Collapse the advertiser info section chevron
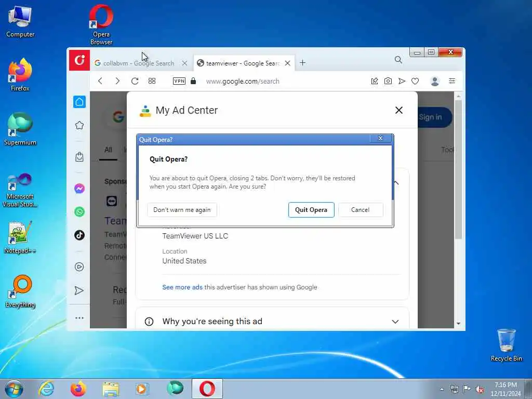532x399 pixels. pyautogui.click(x=396, y=183)
